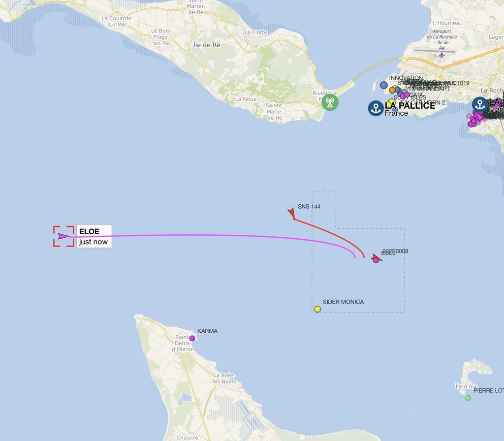Select the blue vessel dot near INNOVATION
Screen dimensions: 504x441
click(x=384, y=85)
